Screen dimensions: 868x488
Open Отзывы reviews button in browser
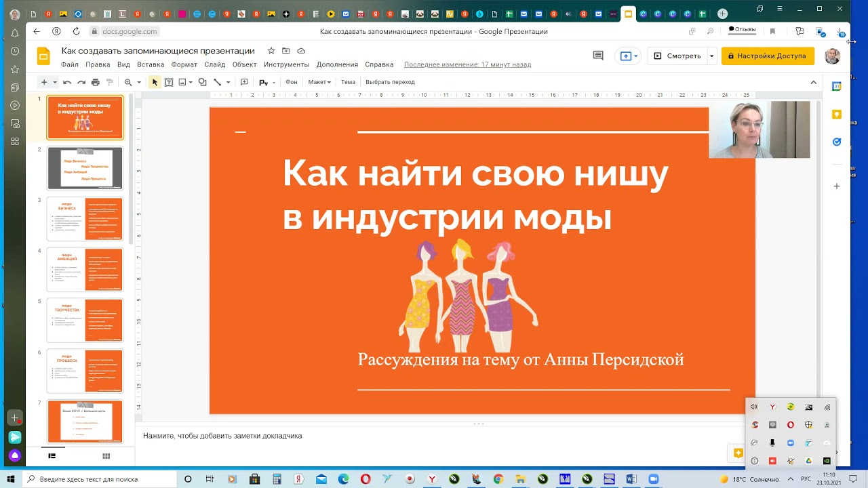pos(743,30)
